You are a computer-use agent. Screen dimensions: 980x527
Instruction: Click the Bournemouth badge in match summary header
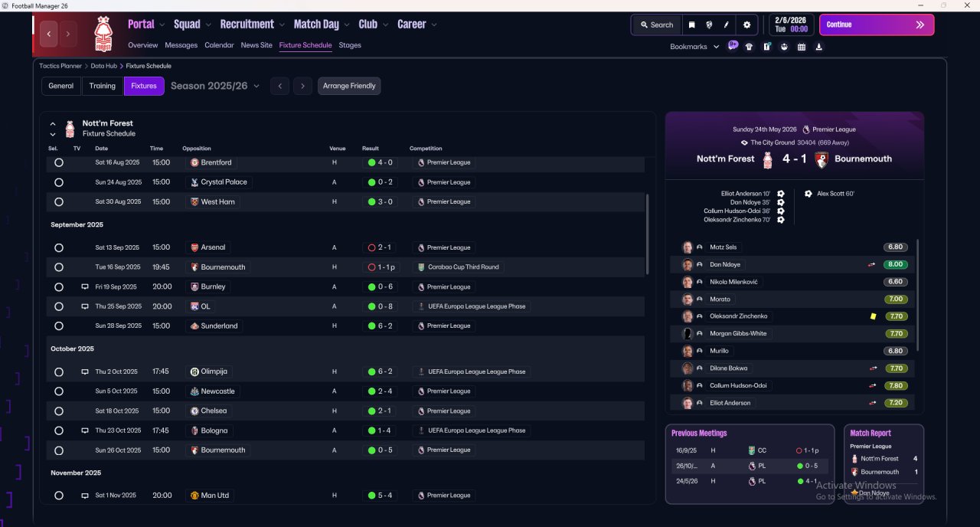click(x=822, y=159)
